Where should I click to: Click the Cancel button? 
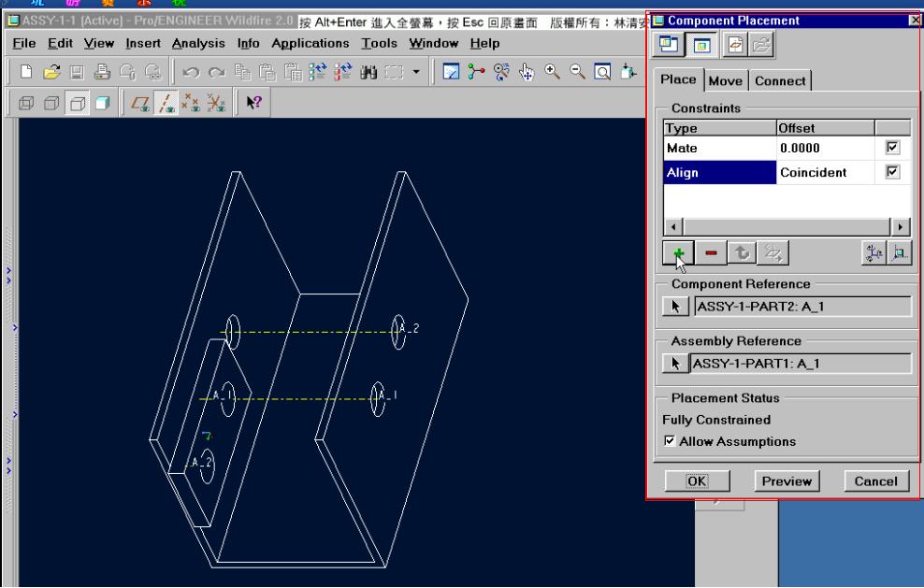(876, 480)
